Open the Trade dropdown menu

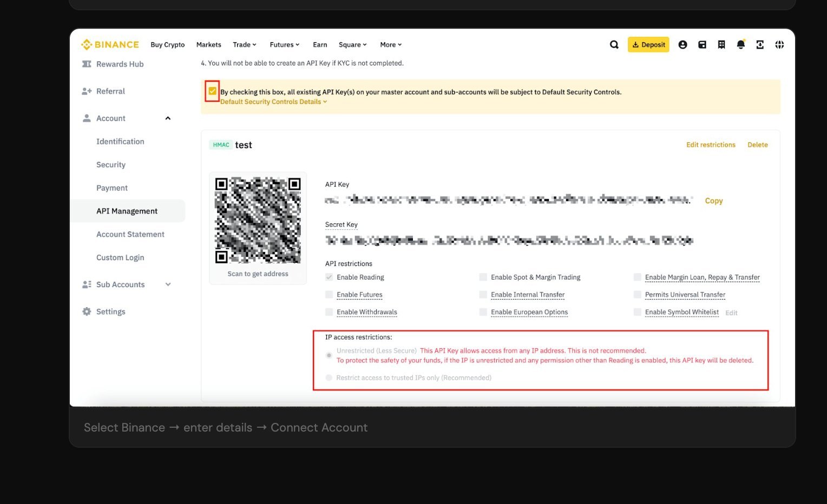[245, 44]
